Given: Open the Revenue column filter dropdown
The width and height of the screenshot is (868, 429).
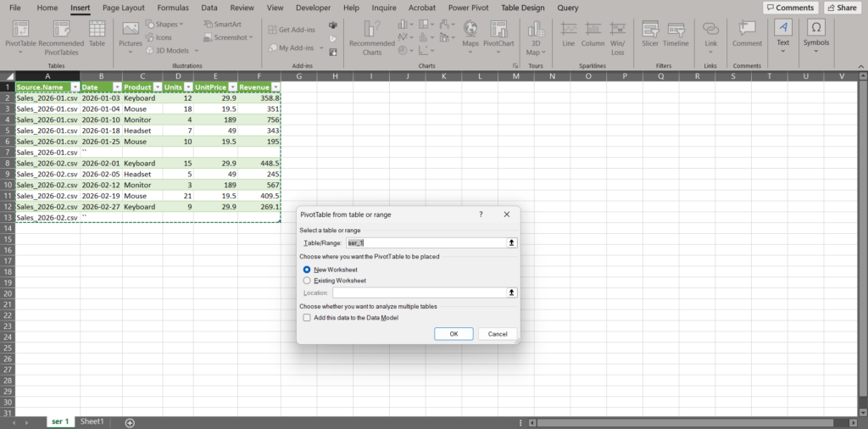Looking at the screenshot, I should [x=275, y=87].
